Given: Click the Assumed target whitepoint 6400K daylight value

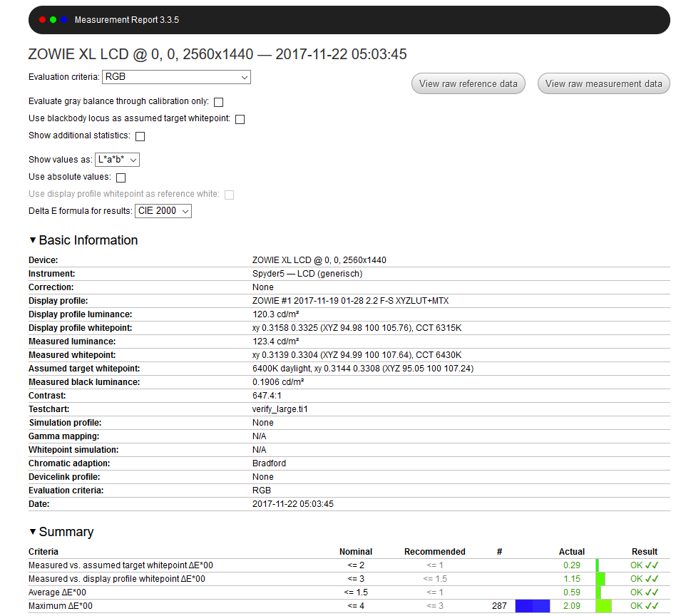Looking at the screenshot, I should coord(363,369).
